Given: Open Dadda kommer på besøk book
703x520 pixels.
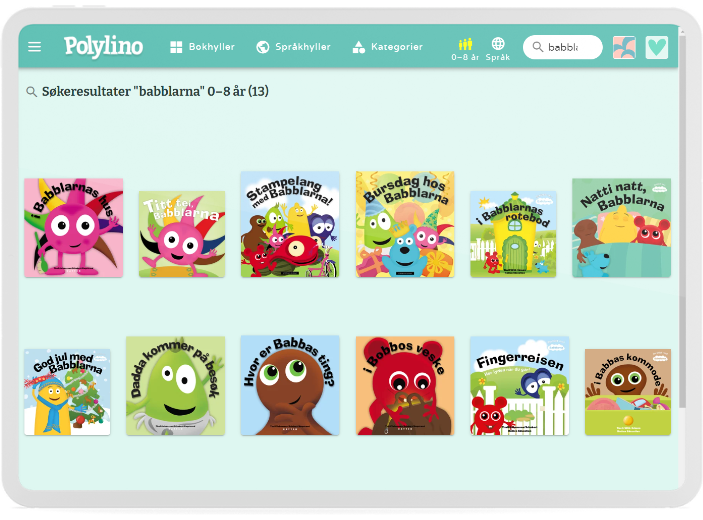Looking at the screenshot, I should coord(175,385).
